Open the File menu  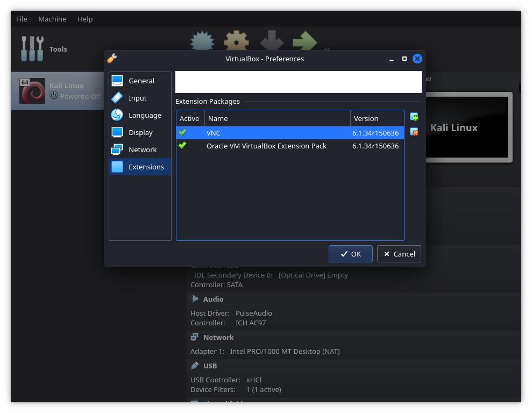(x=22, y=19)
